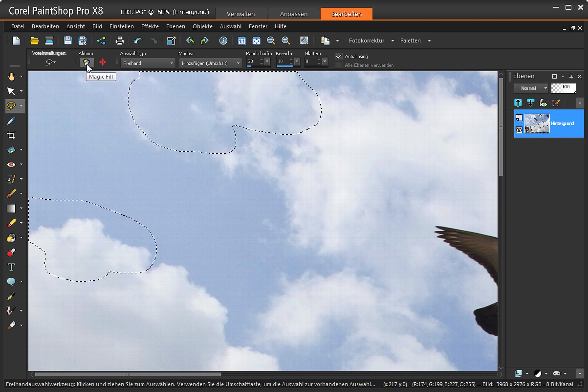Screen dimensions: 588x392
Task: Select the Pan hand tool
Action: pos(11,77)
